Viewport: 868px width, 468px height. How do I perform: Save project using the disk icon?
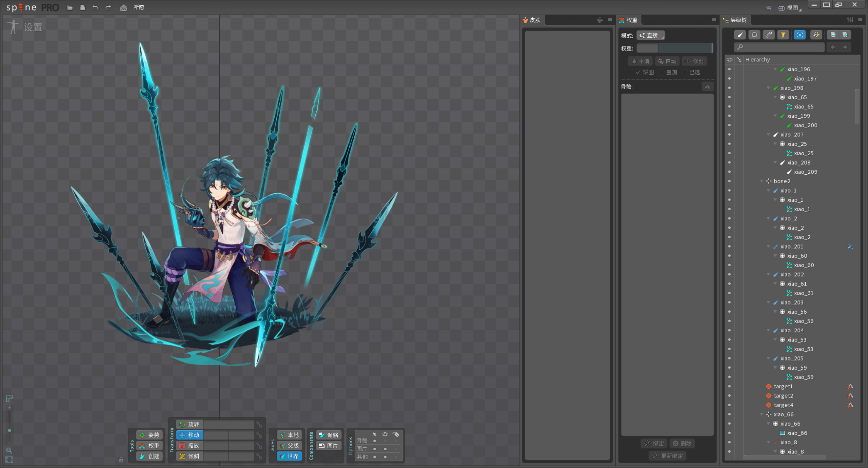[x=82, y=7]
